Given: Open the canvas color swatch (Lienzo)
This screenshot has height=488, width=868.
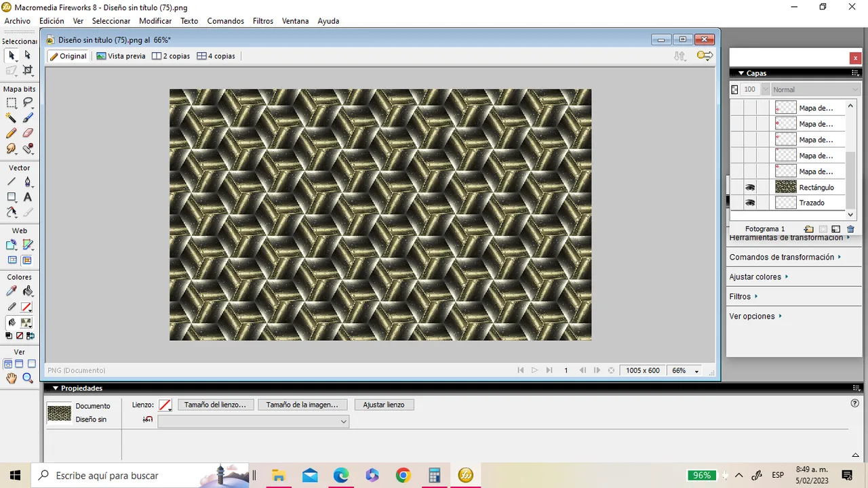Looking at the screenshot, I should click(x=165, y=405).
